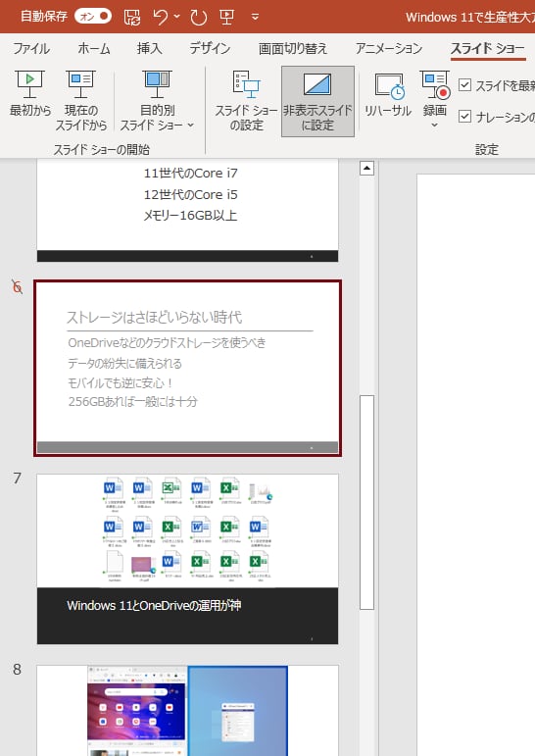Open the Record (録画) dropdown arrow
This screenshot has width=535, height=756.
434,125
